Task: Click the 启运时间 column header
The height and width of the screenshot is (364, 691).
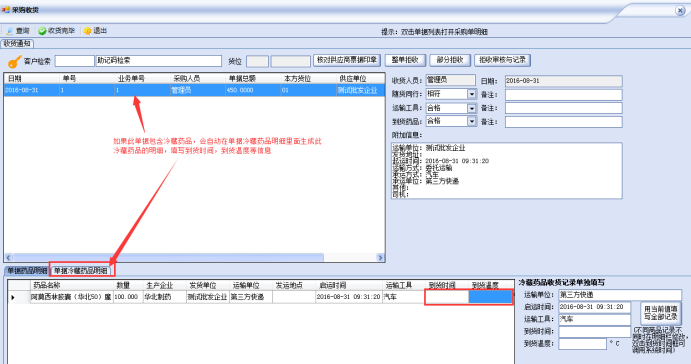Action: click(348, 286)
